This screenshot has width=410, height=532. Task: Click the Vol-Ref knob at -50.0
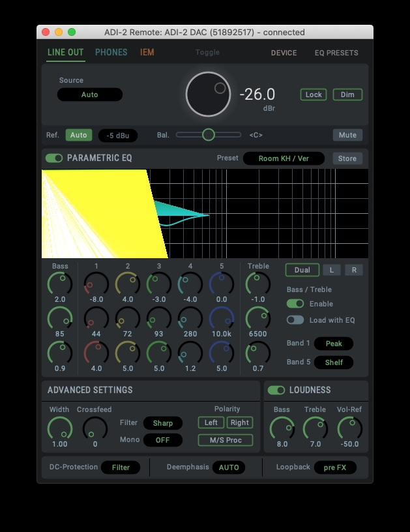click(350, 428)
